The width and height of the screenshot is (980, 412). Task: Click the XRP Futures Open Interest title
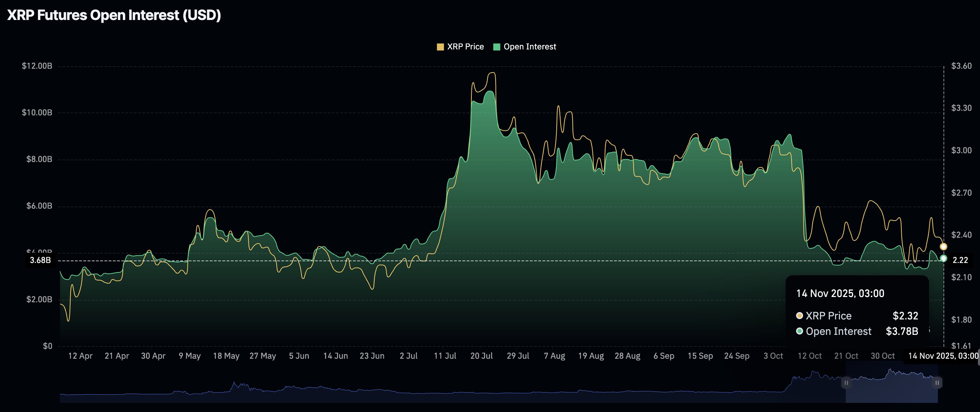[113, 15]
